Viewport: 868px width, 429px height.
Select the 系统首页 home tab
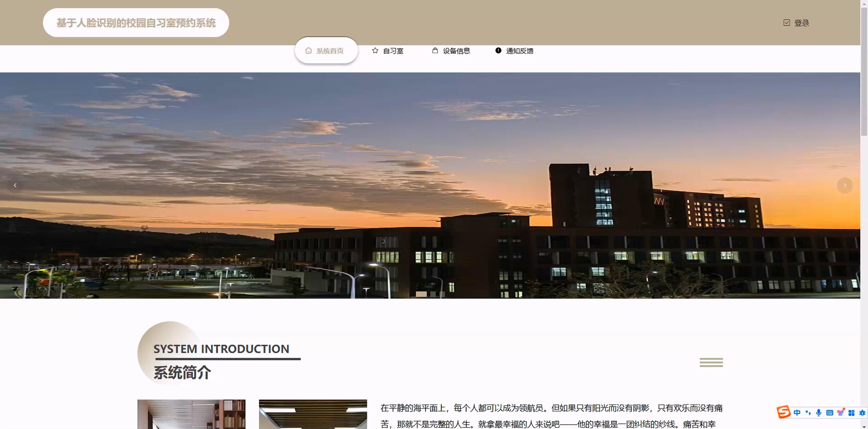click(x=326, y=51)
